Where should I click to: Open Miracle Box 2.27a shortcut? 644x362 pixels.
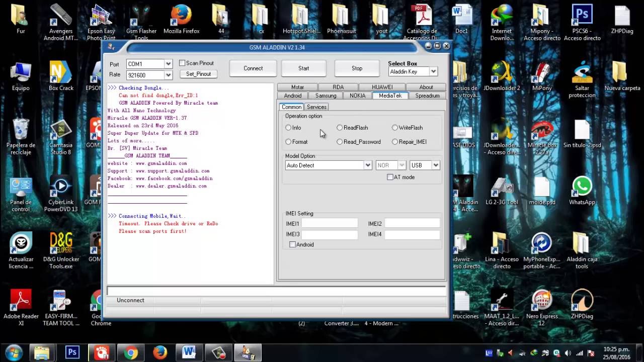click(x=542, y=137)
